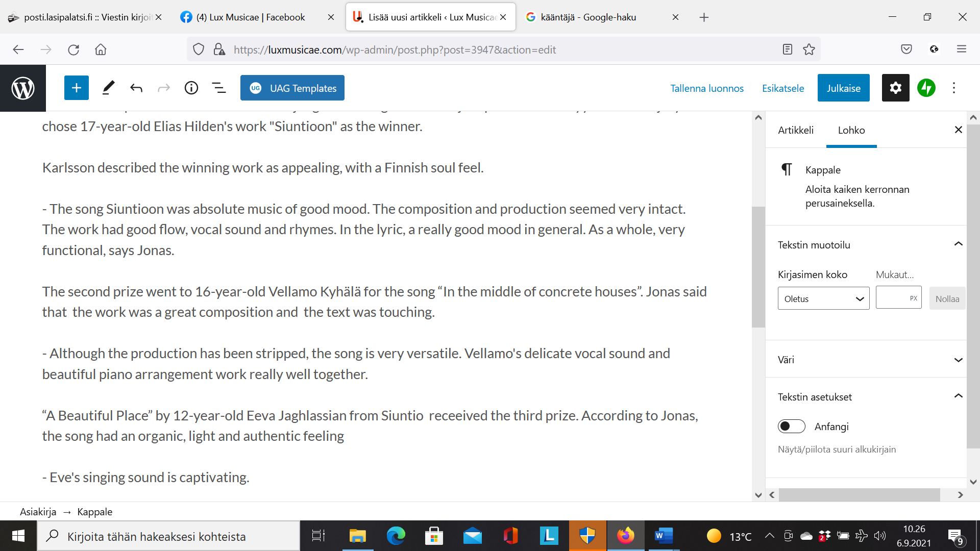The height and width of the screenshot is (551, 980).
Task: Click the Tallenna luonnos link
Action: point(706,88)
